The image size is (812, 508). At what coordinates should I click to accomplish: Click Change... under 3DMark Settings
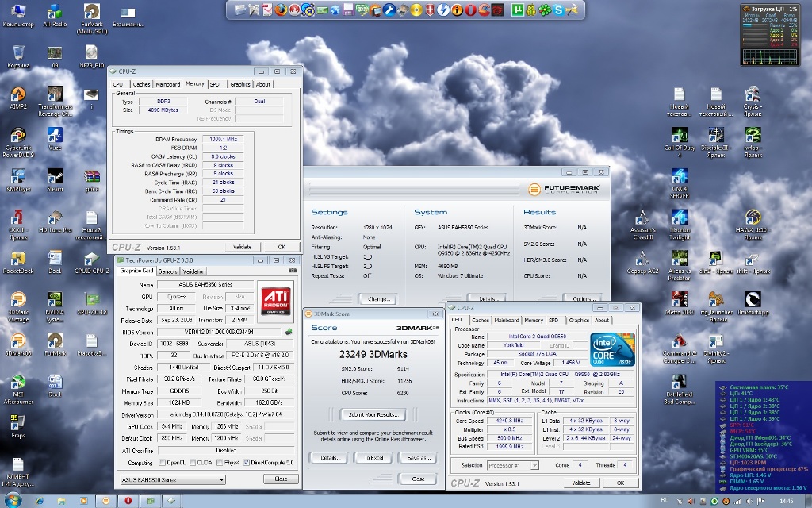377,299
